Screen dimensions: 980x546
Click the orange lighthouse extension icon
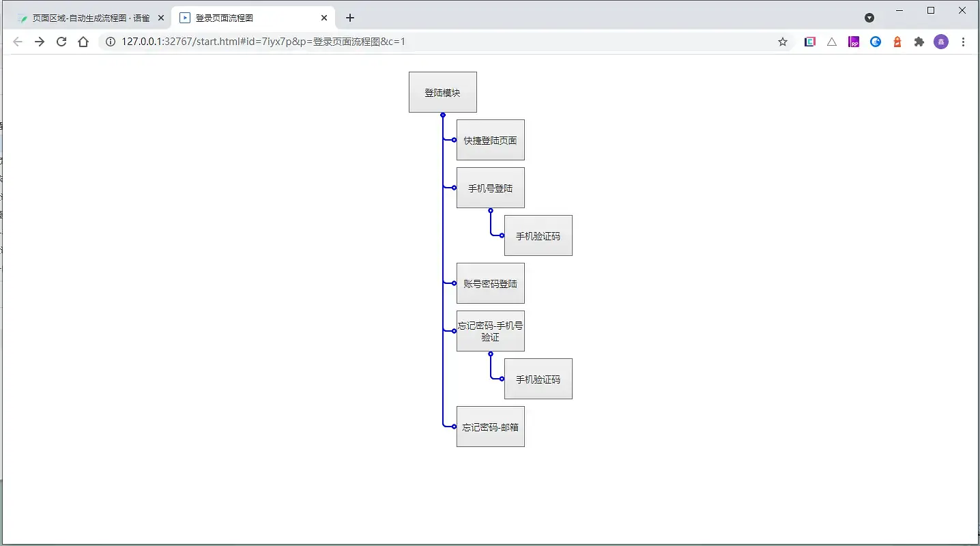[x=897, y=42]
